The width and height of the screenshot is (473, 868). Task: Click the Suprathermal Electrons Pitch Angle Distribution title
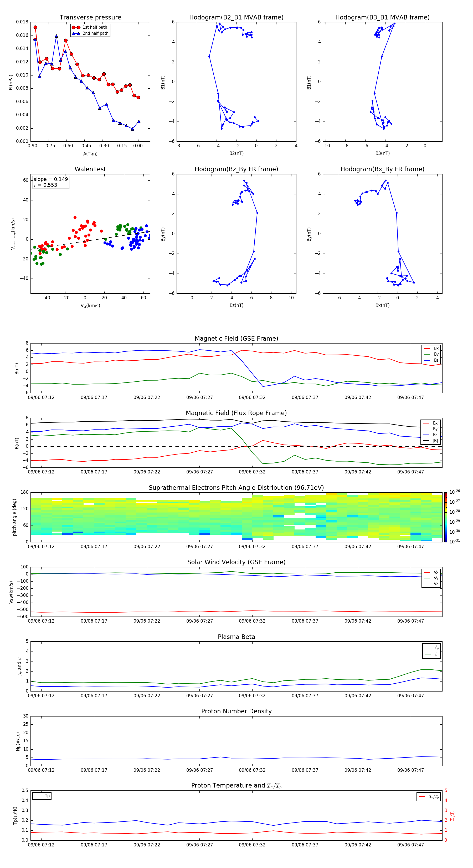coord(236,488)
